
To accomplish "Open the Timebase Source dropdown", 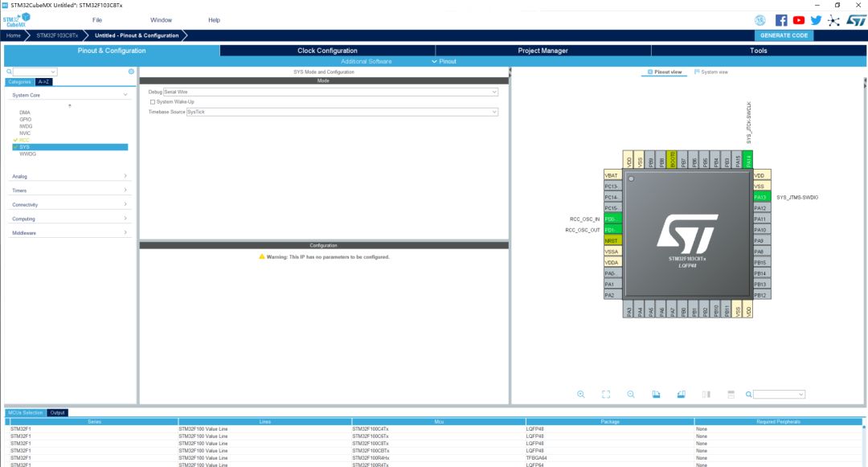I will pyautogui.click(x=342, y=112).
